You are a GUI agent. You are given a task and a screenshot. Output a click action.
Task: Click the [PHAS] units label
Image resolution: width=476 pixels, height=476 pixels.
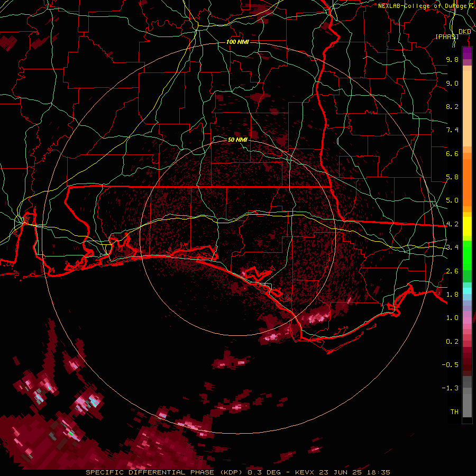[x=447, y=36]
